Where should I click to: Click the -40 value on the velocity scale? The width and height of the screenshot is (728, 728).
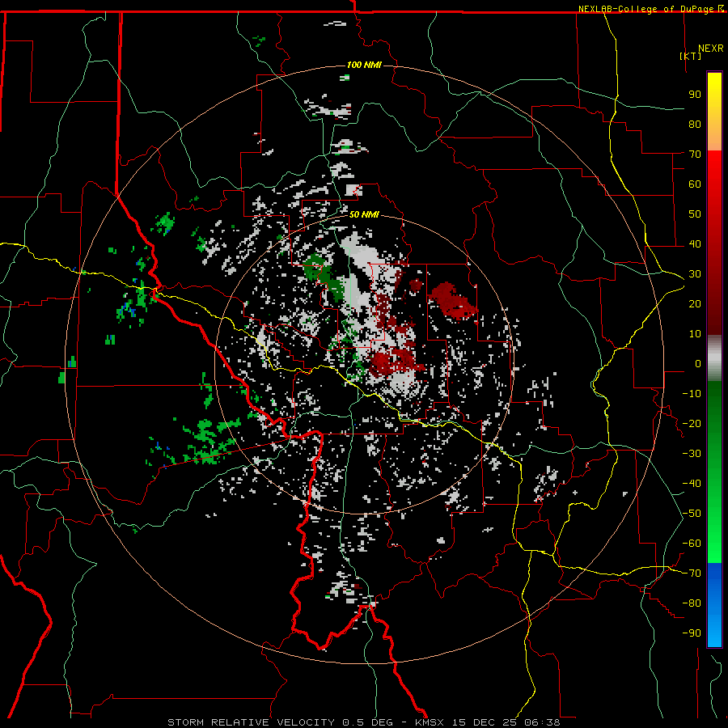pyautogui.click(x=692, y=484)
